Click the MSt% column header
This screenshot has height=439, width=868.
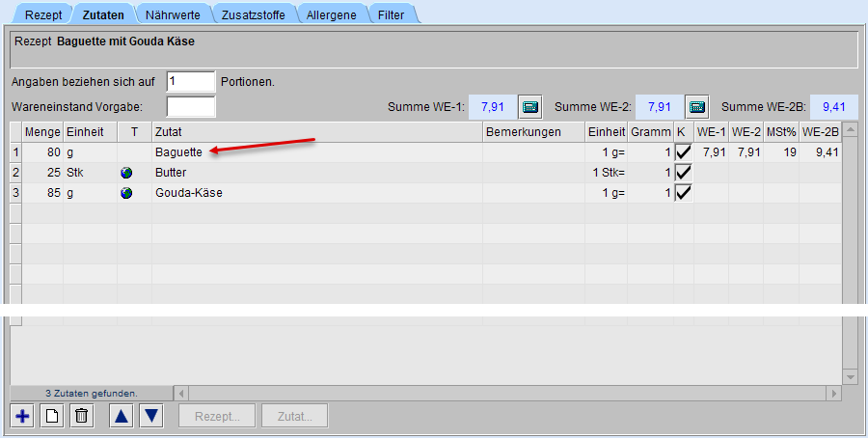pos(781,132)
